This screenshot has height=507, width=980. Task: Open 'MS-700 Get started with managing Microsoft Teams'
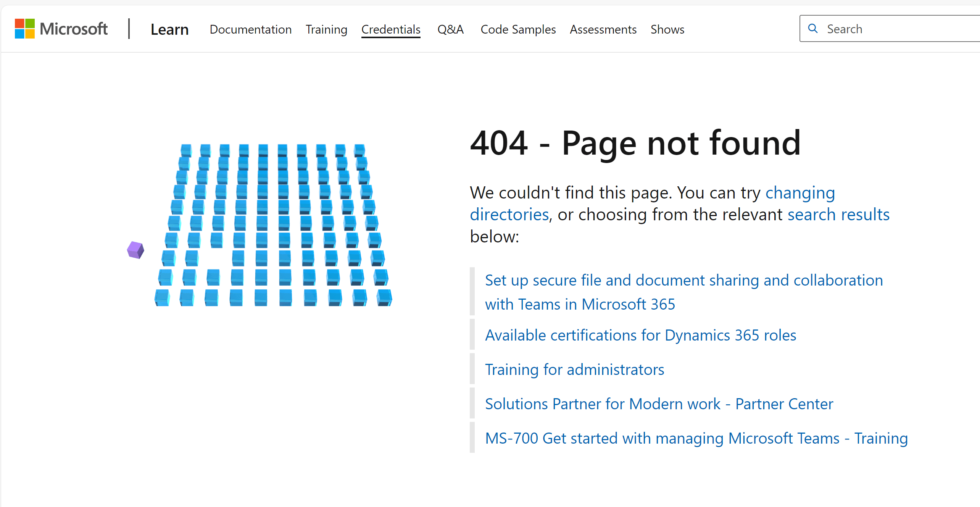click(696, 438)
